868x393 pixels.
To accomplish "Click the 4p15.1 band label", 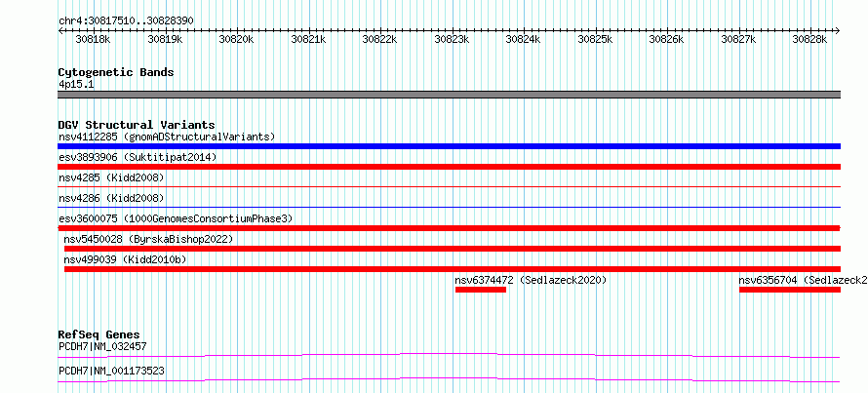I will (76, 84).
